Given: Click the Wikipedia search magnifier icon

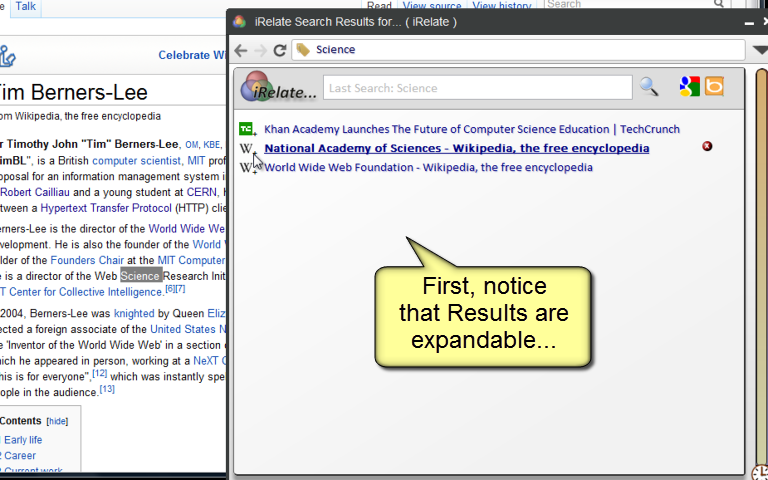Looking at the screenshot, I should (719, 4).
